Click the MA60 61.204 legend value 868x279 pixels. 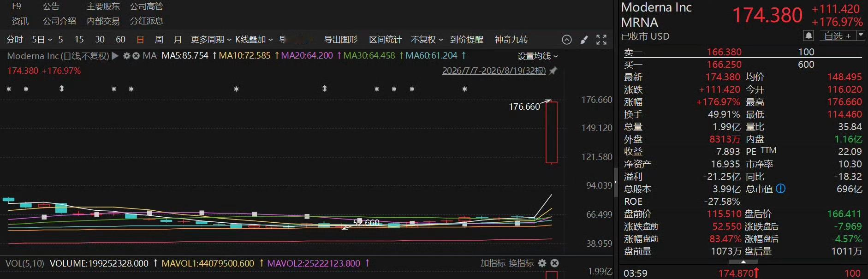[431, 56]
